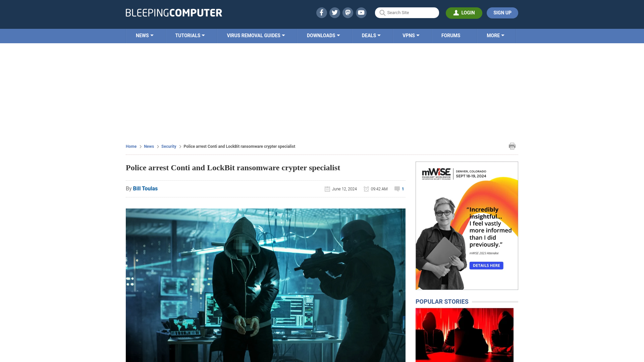The width and height of the screenshot is (644, 362).
Task: Click author link Bill Toulas
Action: pyautogui.click(x=145, y=188)
